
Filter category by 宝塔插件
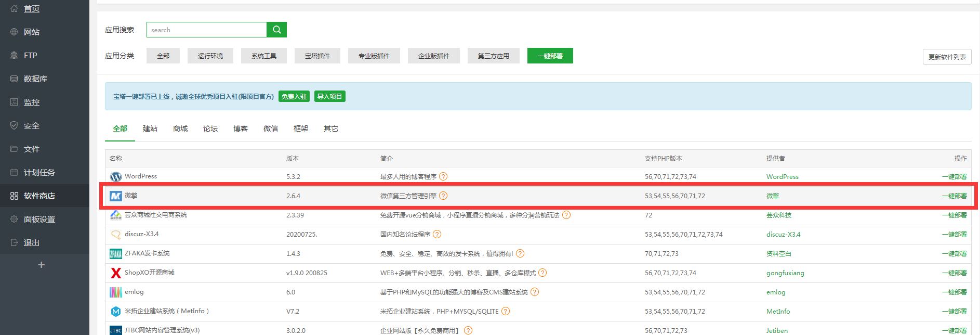click(317, 56)
